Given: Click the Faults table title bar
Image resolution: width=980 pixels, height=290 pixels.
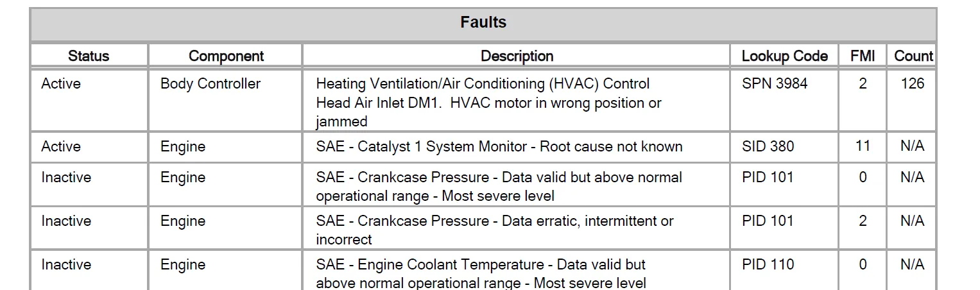Looking at the screenshot, I should click(x=483, y=24).
